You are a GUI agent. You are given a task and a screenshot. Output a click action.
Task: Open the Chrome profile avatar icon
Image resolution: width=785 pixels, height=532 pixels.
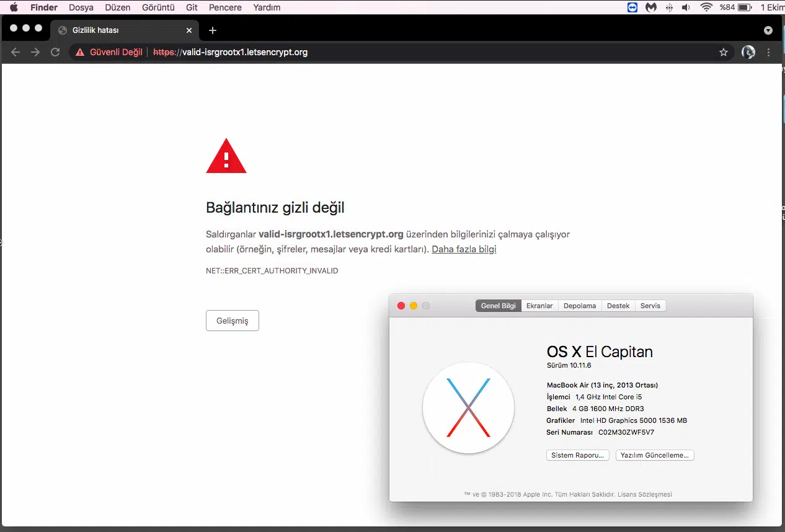pos(748,52)
